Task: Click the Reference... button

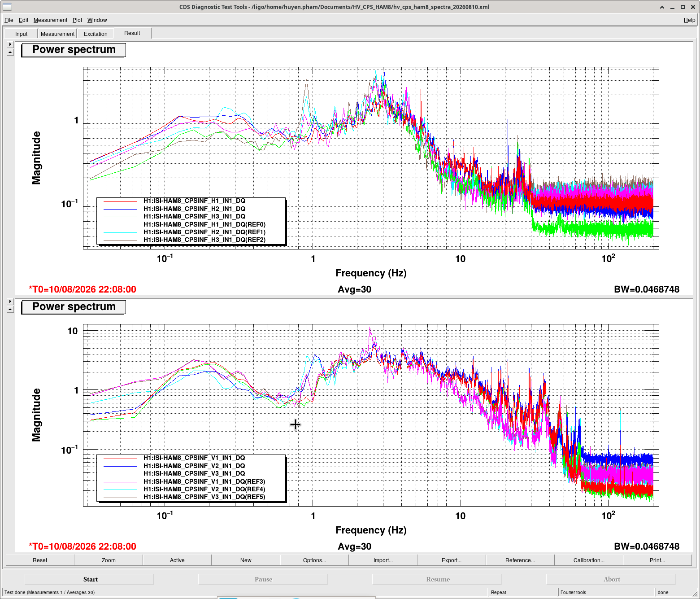Action: pos(520,560)
